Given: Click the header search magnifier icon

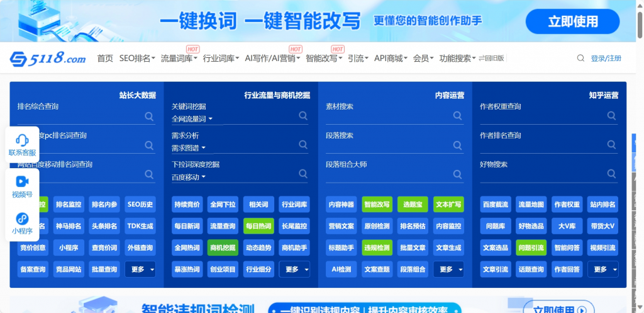Looking at the screenshot, I should pyautogui.click(x=580, y=59).
